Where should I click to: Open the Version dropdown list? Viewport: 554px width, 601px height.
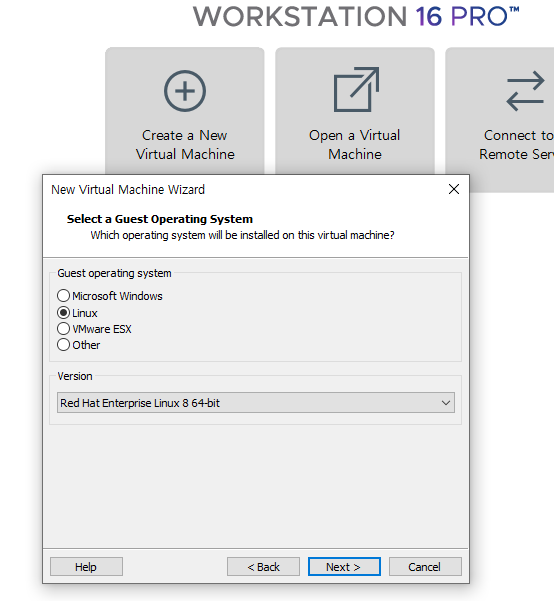pos(256,402)
